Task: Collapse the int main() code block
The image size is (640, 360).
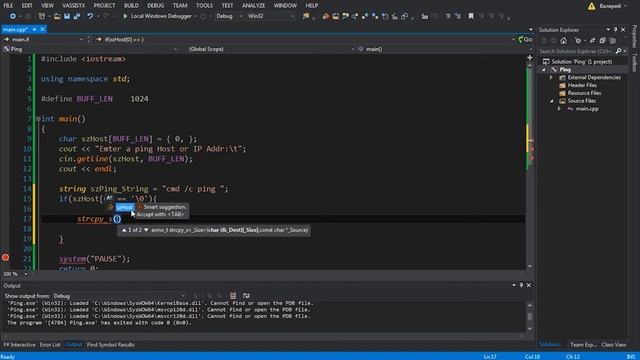Action: 38,119
